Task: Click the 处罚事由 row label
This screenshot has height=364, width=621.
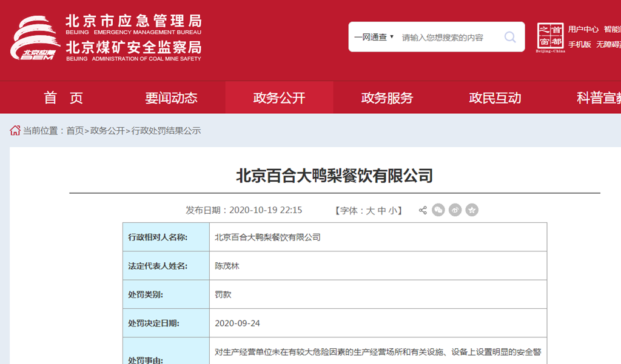Action: (x=146, y=360)
